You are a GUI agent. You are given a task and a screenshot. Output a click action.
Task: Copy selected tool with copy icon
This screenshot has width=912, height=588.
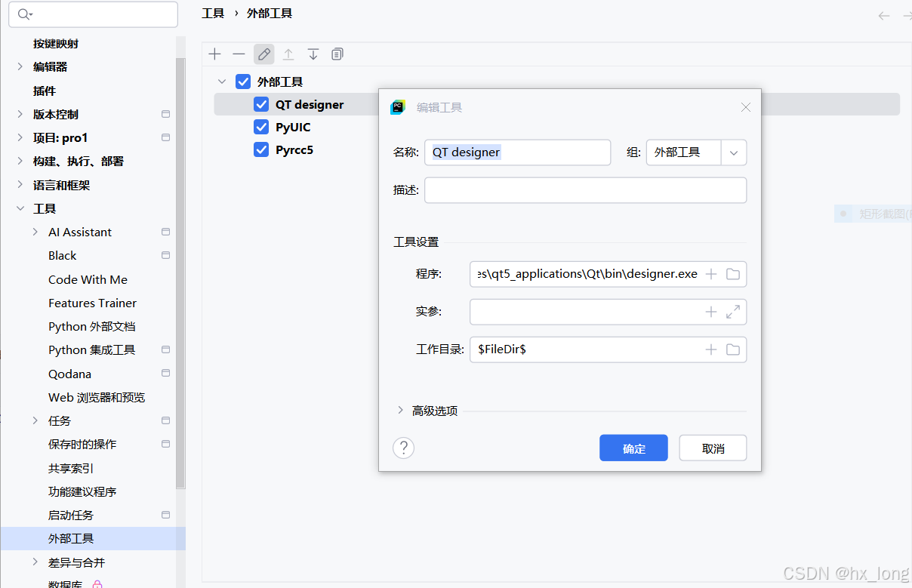click(x=337, y=54)
